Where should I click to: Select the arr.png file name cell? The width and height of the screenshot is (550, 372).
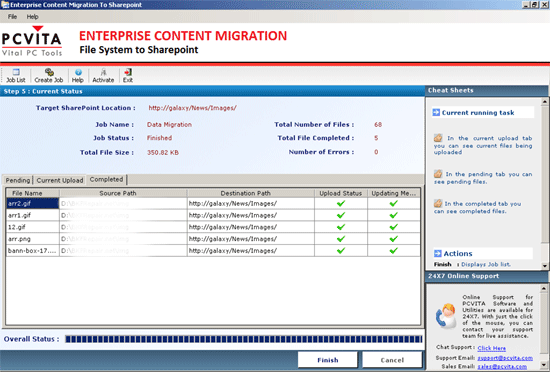(33, 239)
